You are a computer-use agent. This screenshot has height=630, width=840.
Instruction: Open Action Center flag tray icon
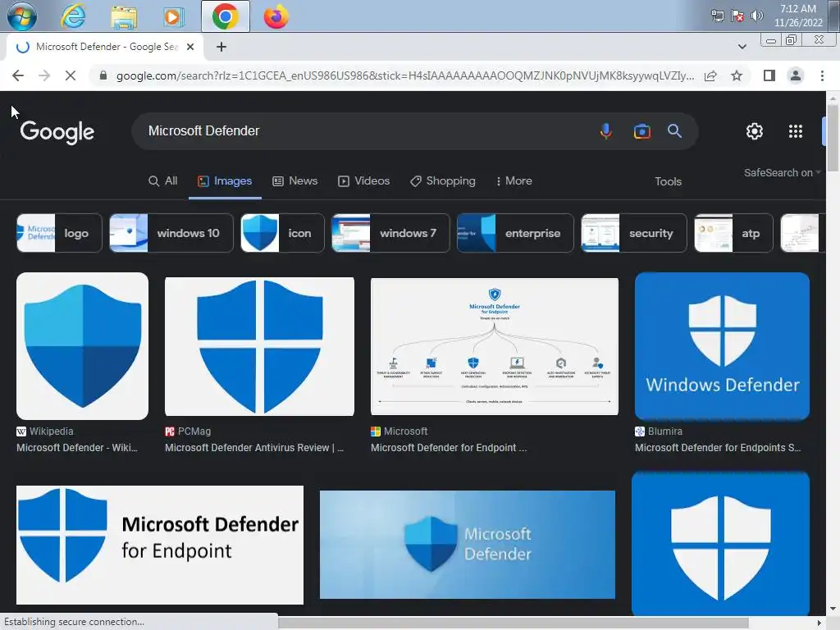tap(737, 16)
